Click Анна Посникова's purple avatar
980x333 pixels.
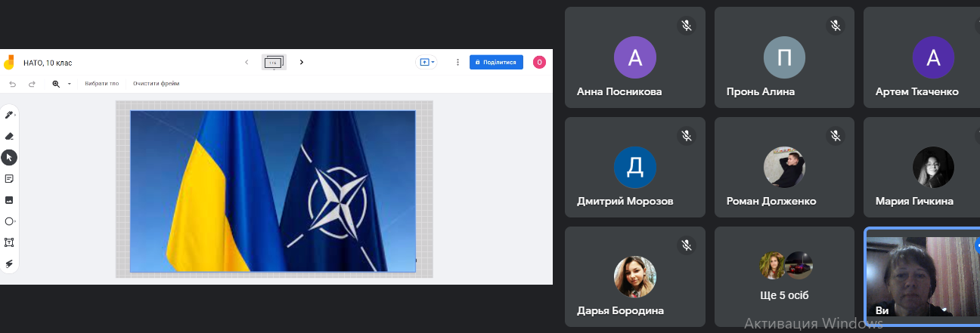pyautogui.click(x=635, y=57)
